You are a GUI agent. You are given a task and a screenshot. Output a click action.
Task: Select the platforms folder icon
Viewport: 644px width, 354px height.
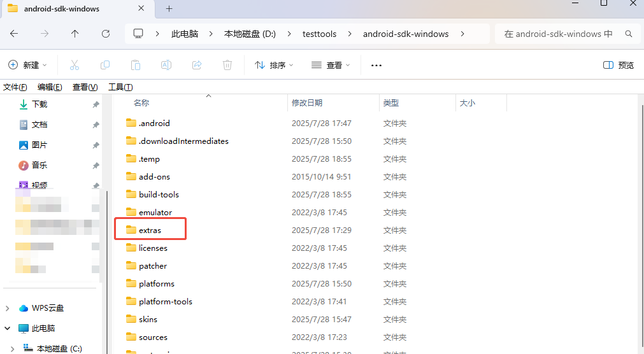click(x=131, y=283)
